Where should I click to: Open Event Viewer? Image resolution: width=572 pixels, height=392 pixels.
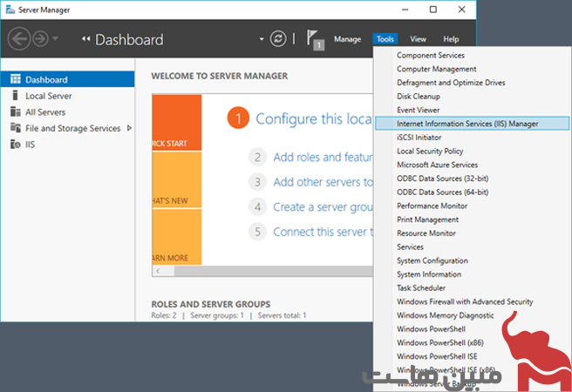point(418,110)
